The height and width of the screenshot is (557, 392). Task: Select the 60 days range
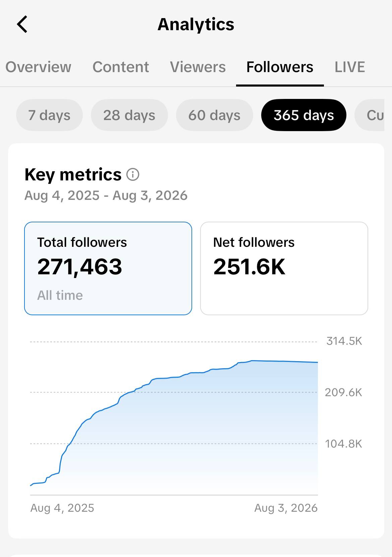coord(214,115)
